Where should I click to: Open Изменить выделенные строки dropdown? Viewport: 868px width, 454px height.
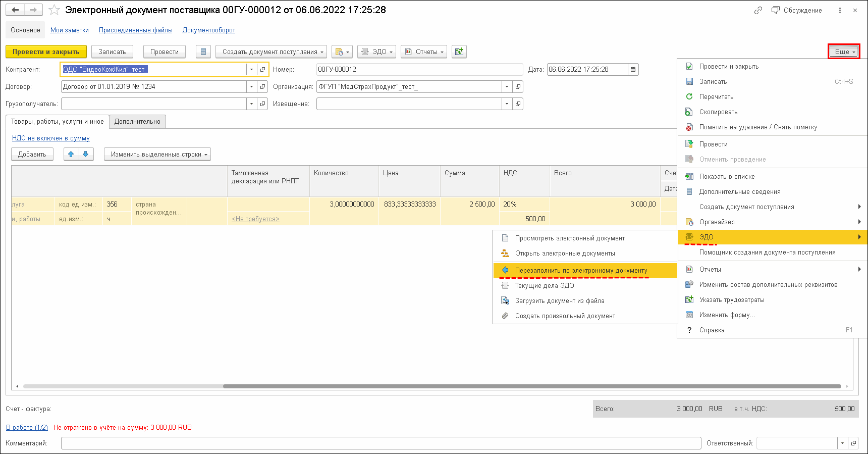tap(157, 154)
